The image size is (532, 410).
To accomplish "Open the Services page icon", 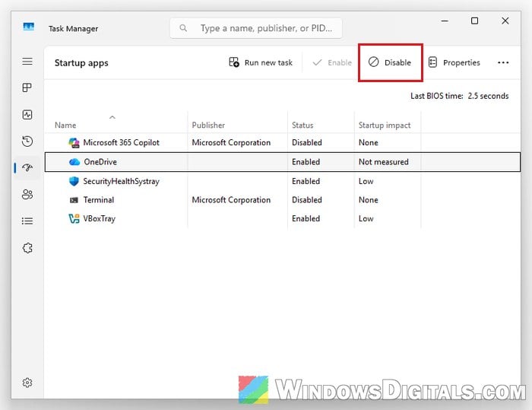I will coord(27,248).
